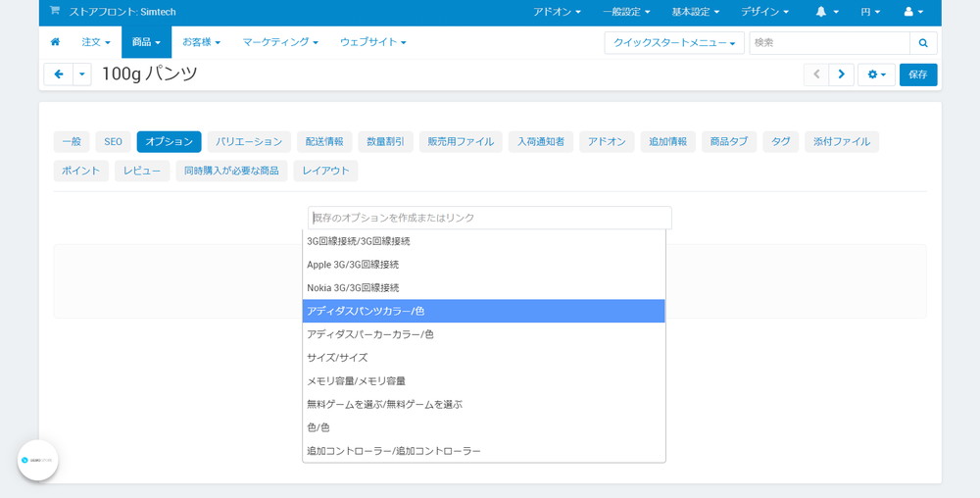Open the 商品 menu
Image resolution: width=980 pixels, height=498 pixels.
tap(146, 42)
